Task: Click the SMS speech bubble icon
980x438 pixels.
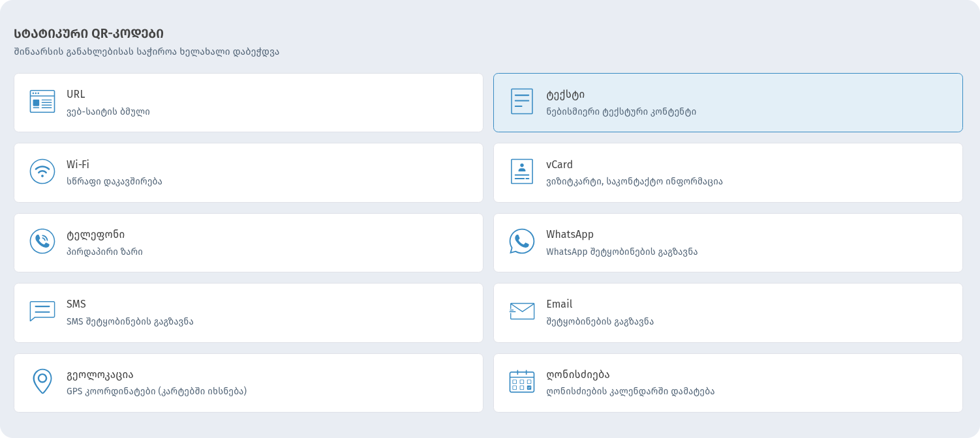Action: point(42,311)
